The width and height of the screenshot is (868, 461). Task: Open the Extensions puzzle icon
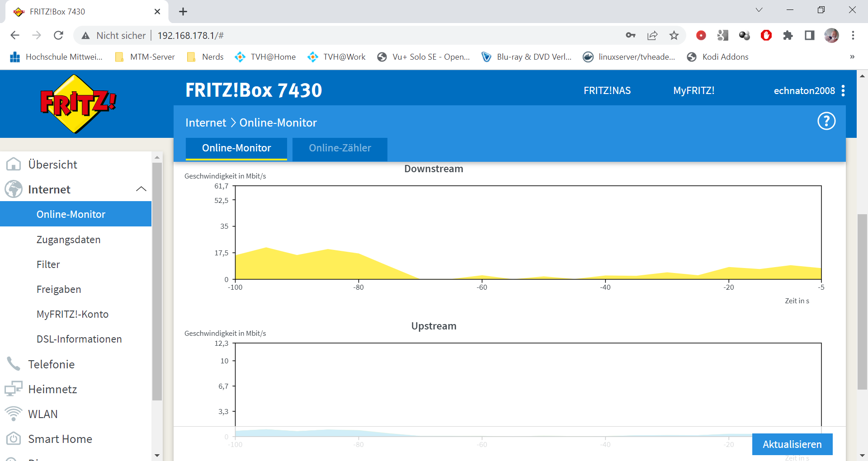(788, 35)
